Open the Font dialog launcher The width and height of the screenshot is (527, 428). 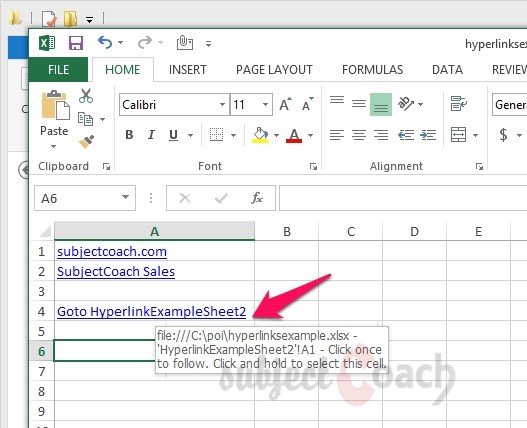coord(313,166)
